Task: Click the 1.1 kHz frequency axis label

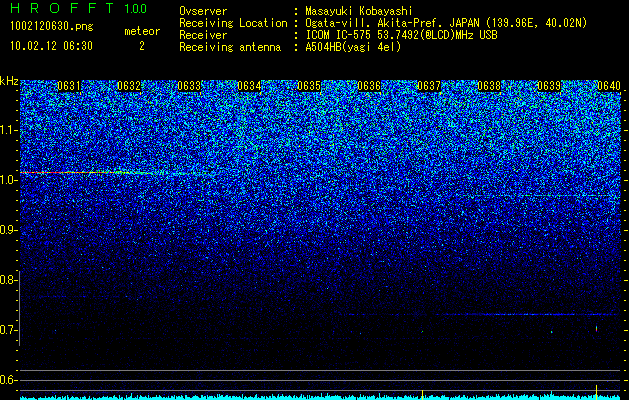Action: pyautogui.click(x=7, y=130)
